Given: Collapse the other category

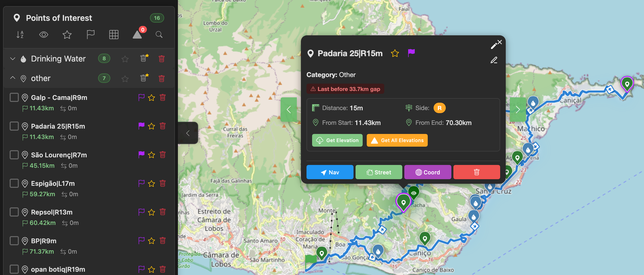Looking at the screenshot, I should tap(13, 78).
